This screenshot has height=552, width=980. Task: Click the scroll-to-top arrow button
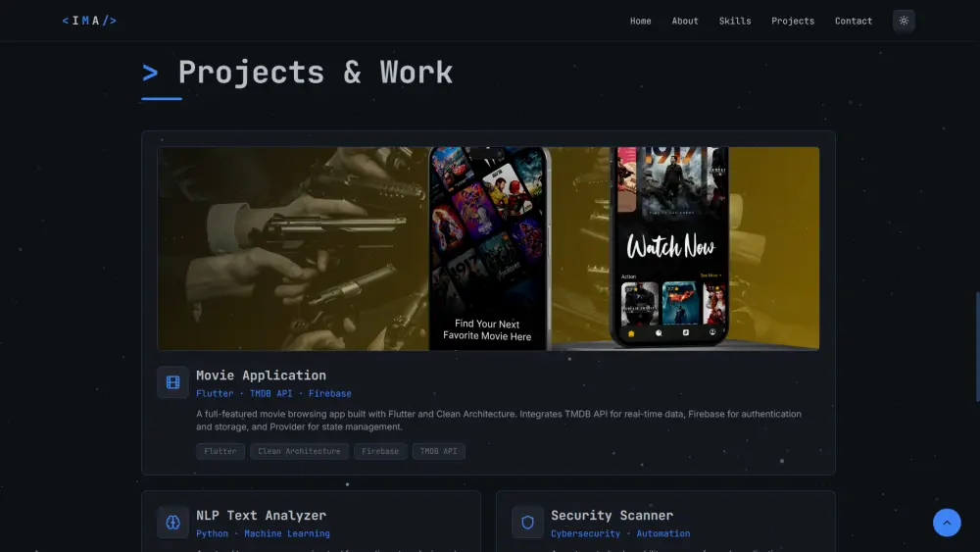coord(947,523)
